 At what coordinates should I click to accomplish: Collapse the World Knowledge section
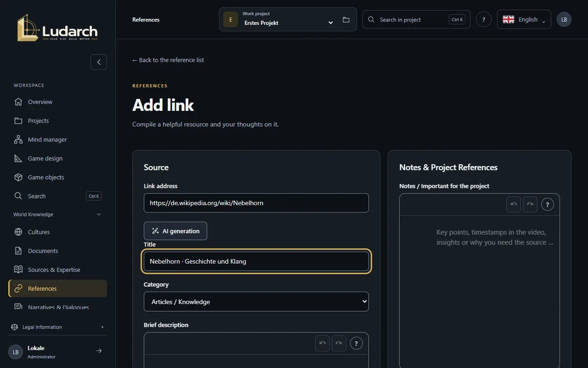pyautogui.click(x=57, y=214)
